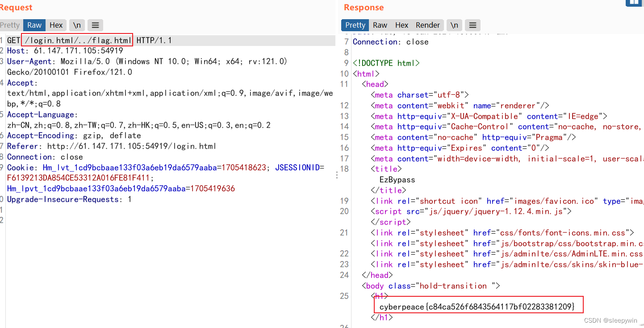Click the <!DOCTYPE html> line in response
The image size is (644, 328).
click(386, 63)
